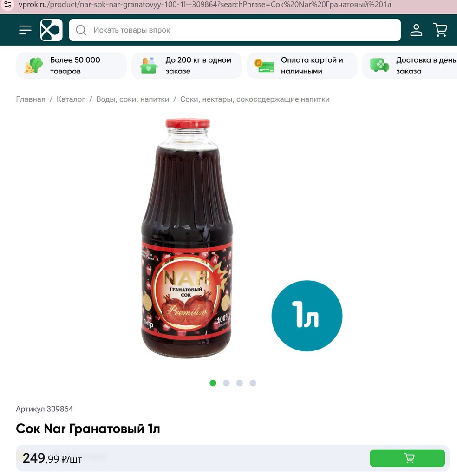Open Воды, соки, напитки breadcrumb
457x476 pixels.
click(x=132, y=99)
